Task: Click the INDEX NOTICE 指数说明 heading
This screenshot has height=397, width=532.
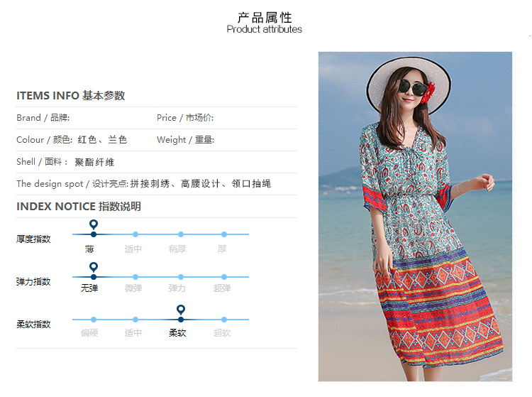Action: (78, 206)
